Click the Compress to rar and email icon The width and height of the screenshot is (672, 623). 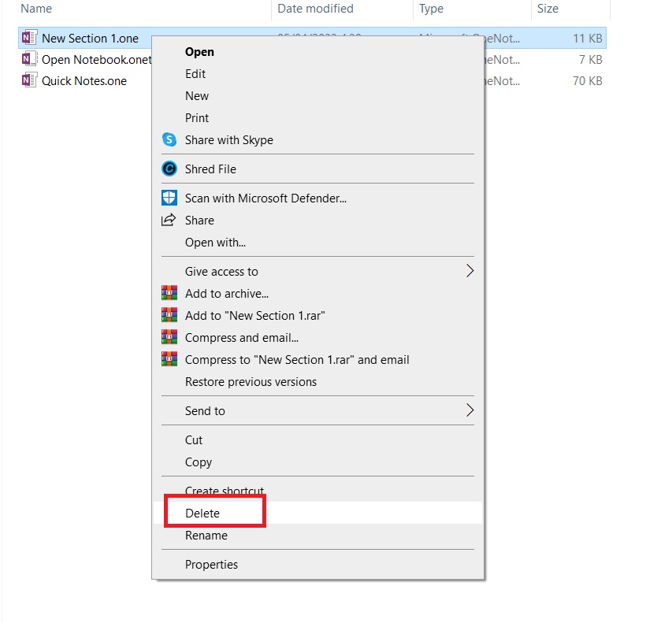point(169,359)
